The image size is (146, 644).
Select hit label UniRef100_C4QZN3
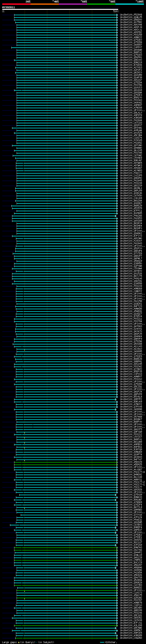(x=131, y=638)
